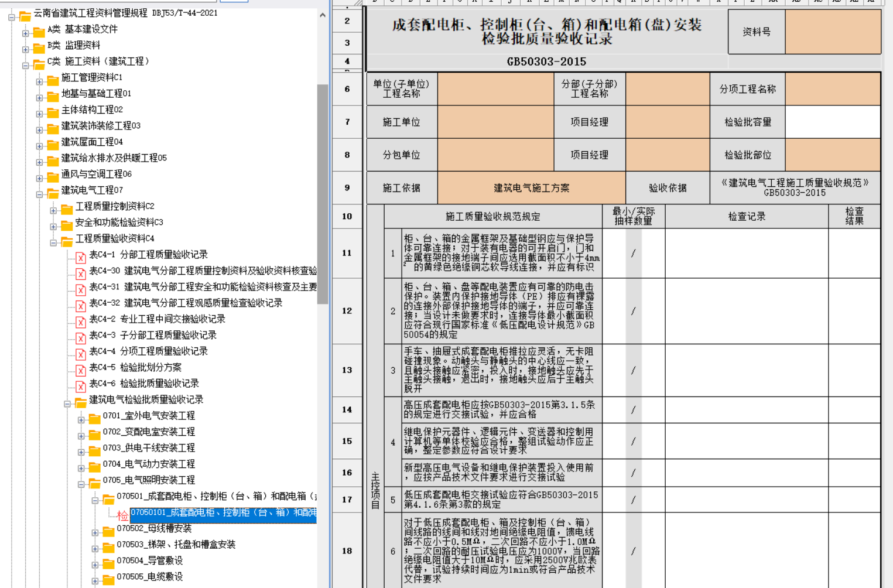Collapse the 建筑电气工程07 node

39,194
